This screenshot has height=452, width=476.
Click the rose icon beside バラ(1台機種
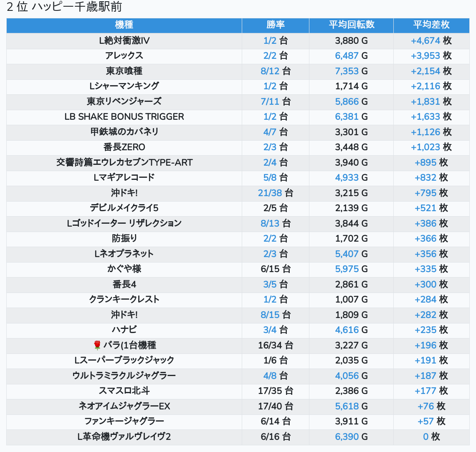point(97,345)
